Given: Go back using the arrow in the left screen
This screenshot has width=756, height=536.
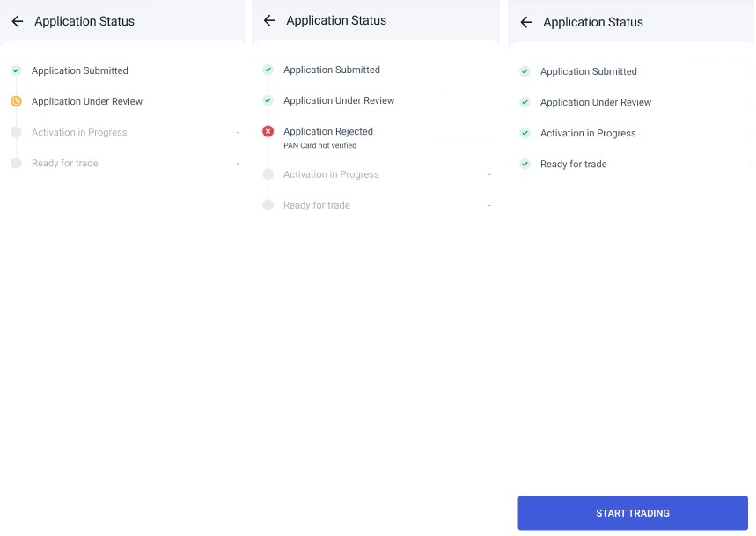Looking at the screenshot, I should [x=17, y=21].
